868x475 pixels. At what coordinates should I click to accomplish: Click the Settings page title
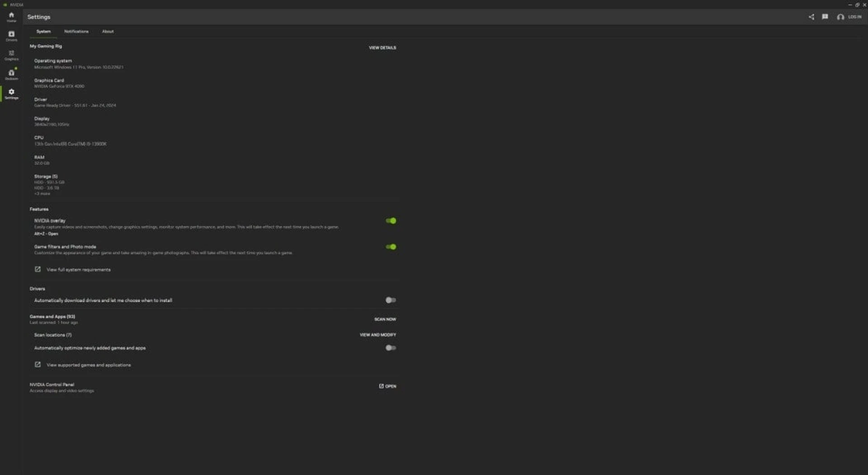click(39, 17)
